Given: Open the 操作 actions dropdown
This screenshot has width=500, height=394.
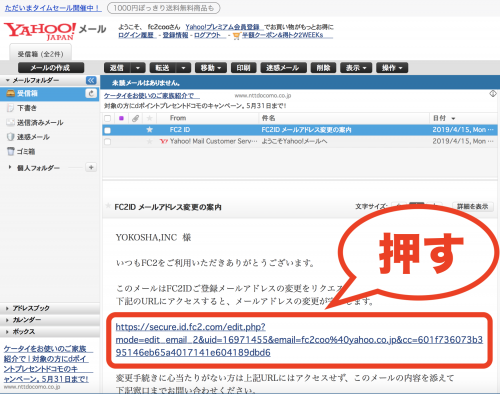Looking at the screenshot, I should point(392,68).
